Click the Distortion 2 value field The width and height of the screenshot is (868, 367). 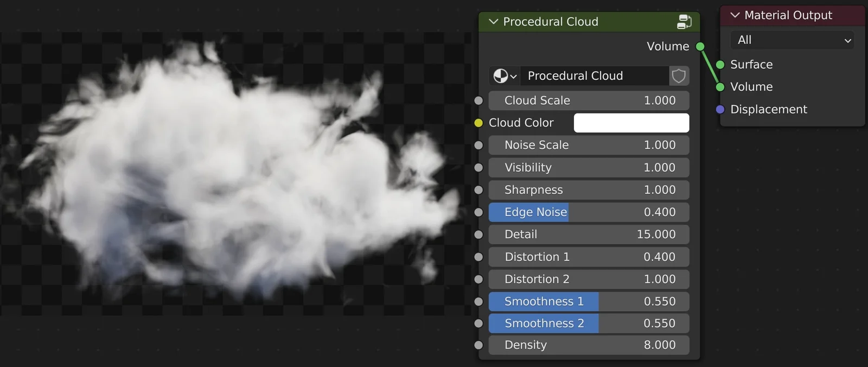click(589, 279)
